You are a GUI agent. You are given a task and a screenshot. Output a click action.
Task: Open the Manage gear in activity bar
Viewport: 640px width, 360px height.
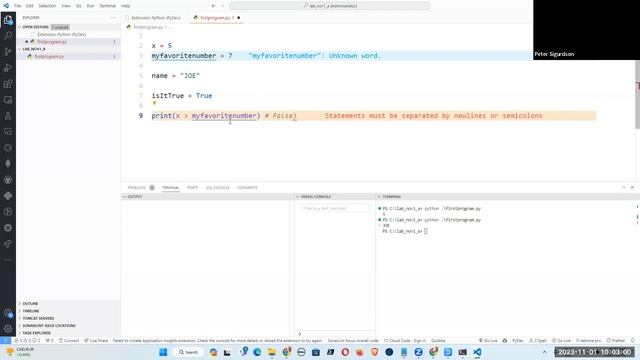click(x=8, y=329)
